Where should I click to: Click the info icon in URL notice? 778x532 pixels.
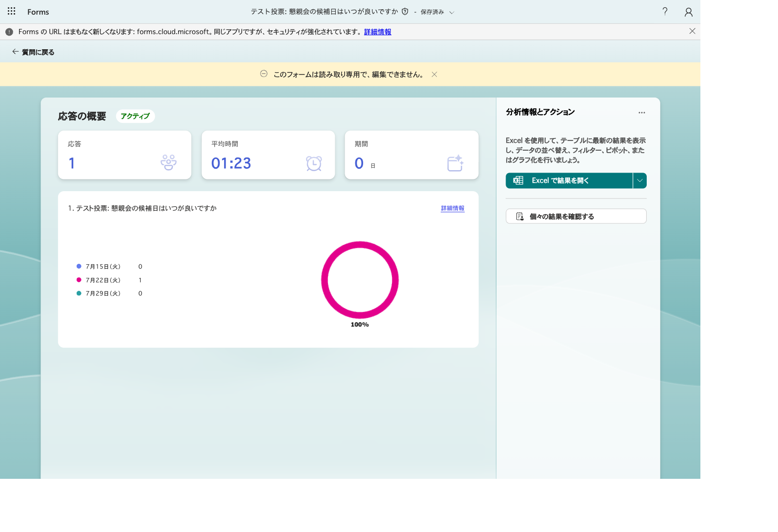tap(9, 32)
